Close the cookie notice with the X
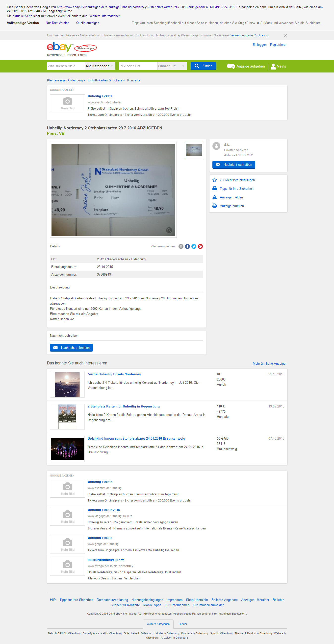334x644 pixels. [285, 36]
